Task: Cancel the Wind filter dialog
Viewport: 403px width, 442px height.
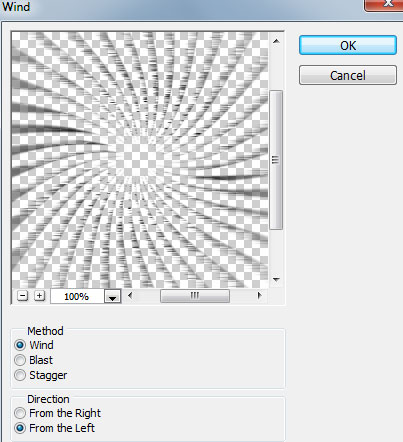Action: 348,75
